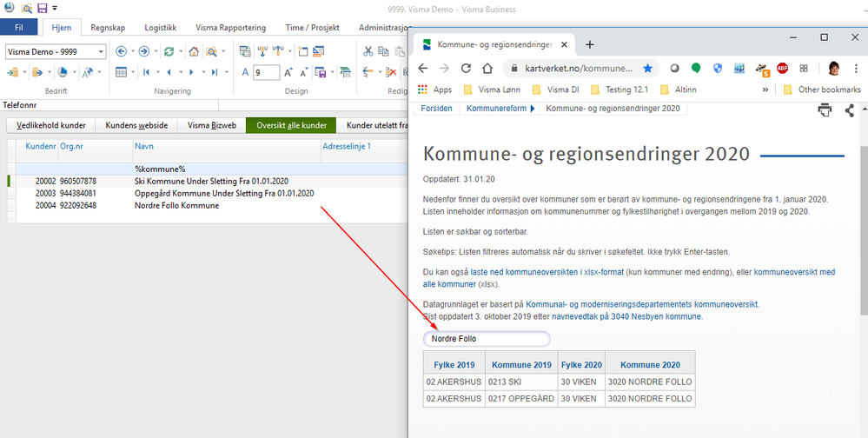Select the Oversikt alle kunder tab
This screenshot has width=868, height=438.
click(x=292, y=125)
